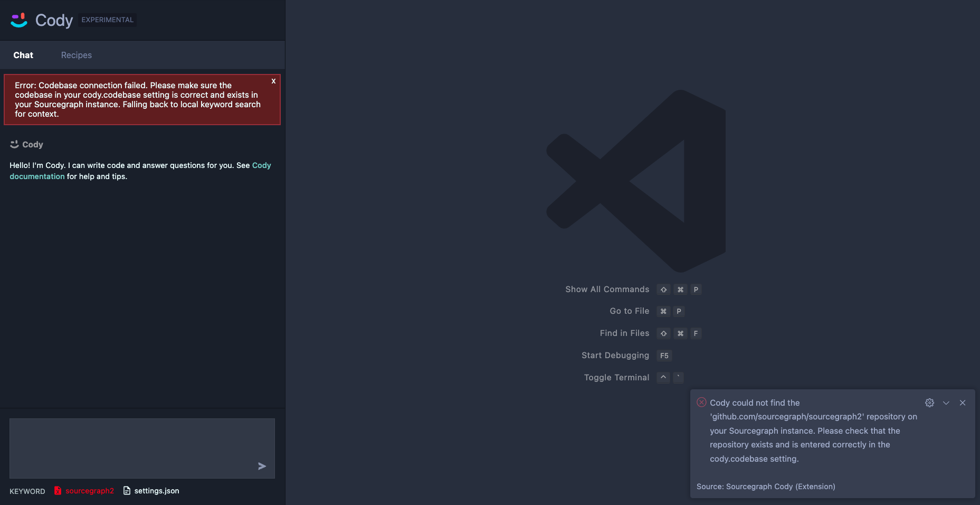Click the Cody logo icon in header
The width and height of the screenshot is (980, 505).
[x=19, y=20]
